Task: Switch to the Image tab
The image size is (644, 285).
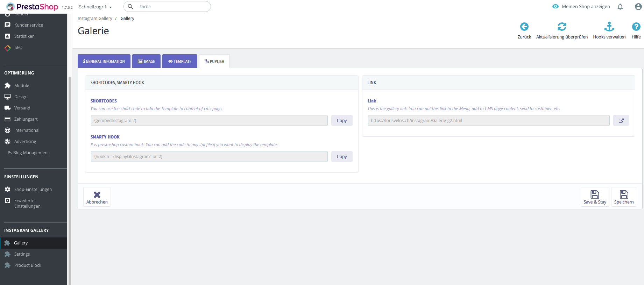Action: [146, 61]
